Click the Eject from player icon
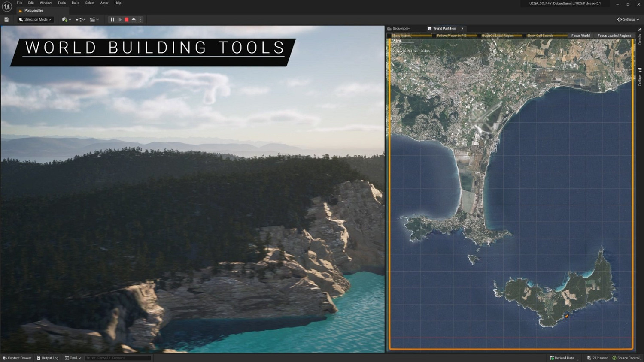This screenshot has height=362, width=644. (134, 20)
